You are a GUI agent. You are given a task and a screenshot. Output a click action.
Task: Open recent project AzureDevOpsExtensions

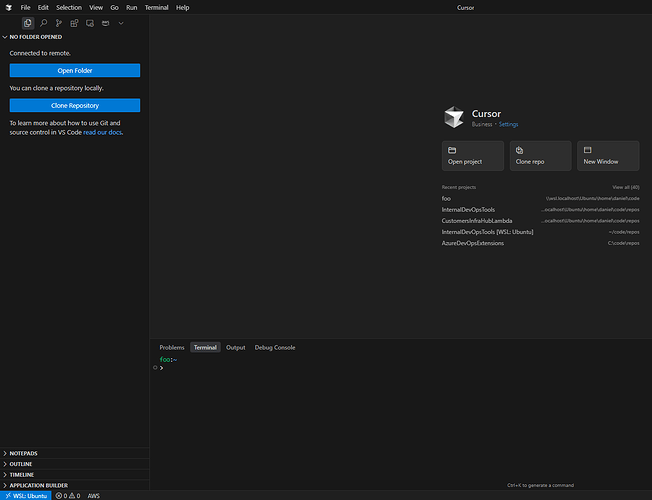click(541, 243)
